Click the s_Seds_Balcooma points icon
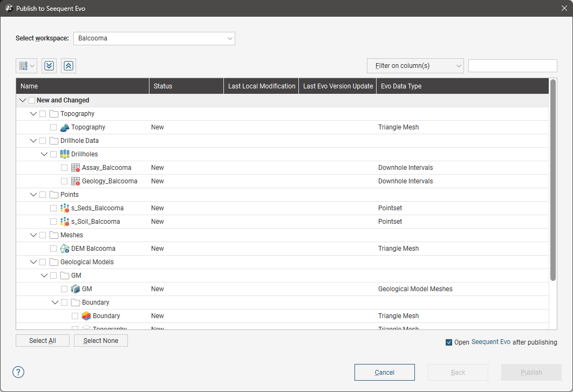Image resolution: width=573 pixels, height=392 pixels. [x=65, y=208]
